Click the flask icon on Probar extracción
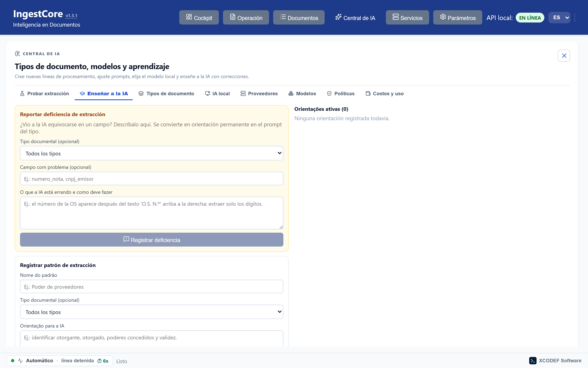This screenshot has height=368, width=588. (x=22, y=93)
